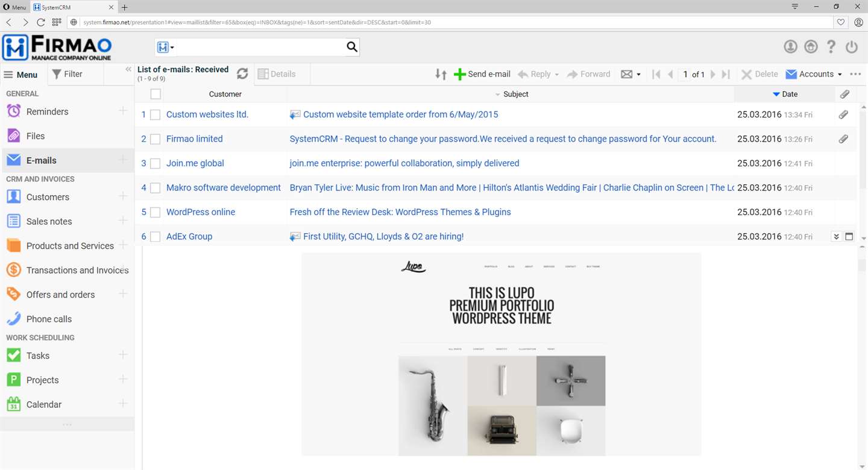Click the Offers and orders tag icon
This screenshot has width=868, height=470.
(x=13, y=294)
